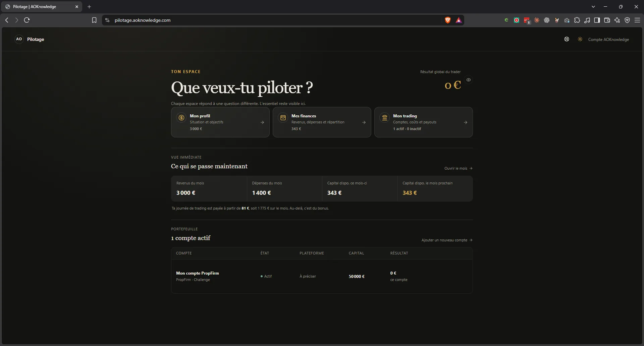
Task: Click the "Revenus du mois" 3 000 € tile
Action: point(209,188)
